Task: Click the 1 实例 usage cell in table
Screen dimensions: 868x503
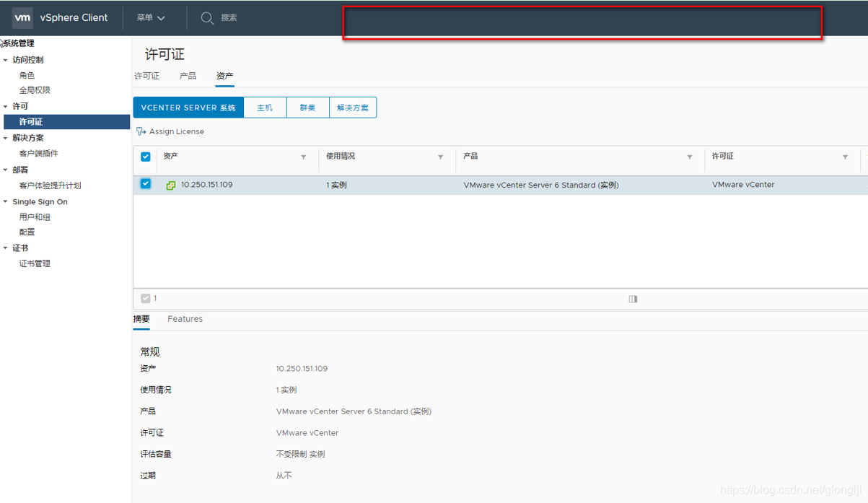Action: click(x=336, y=185)
